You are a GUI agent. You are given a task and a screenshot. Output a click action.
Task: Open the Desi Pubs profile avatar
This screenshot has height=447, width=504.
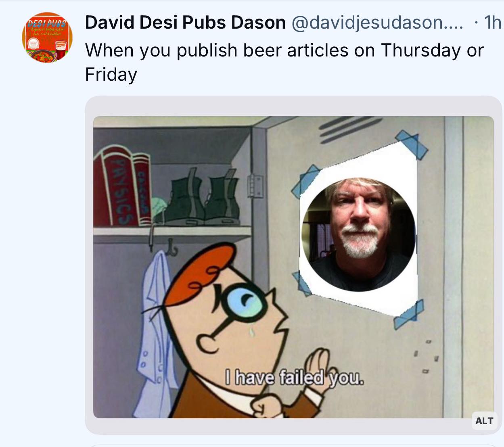point(47,37)
